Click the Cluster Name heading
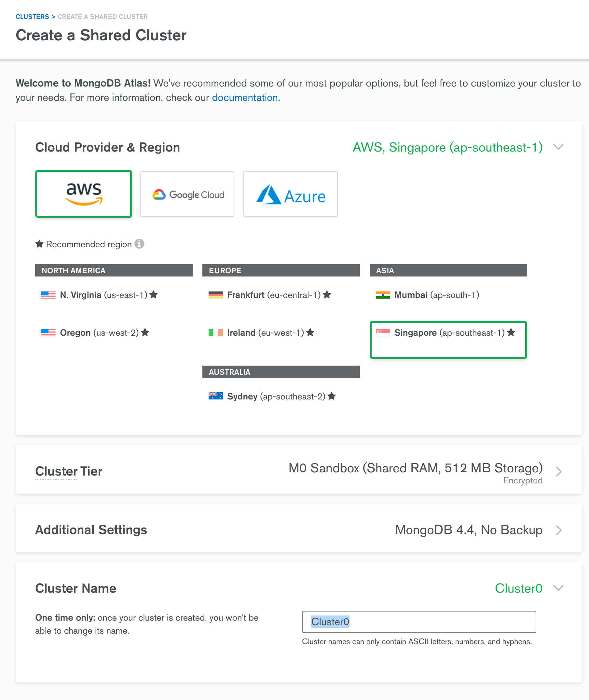 point(76,588)
